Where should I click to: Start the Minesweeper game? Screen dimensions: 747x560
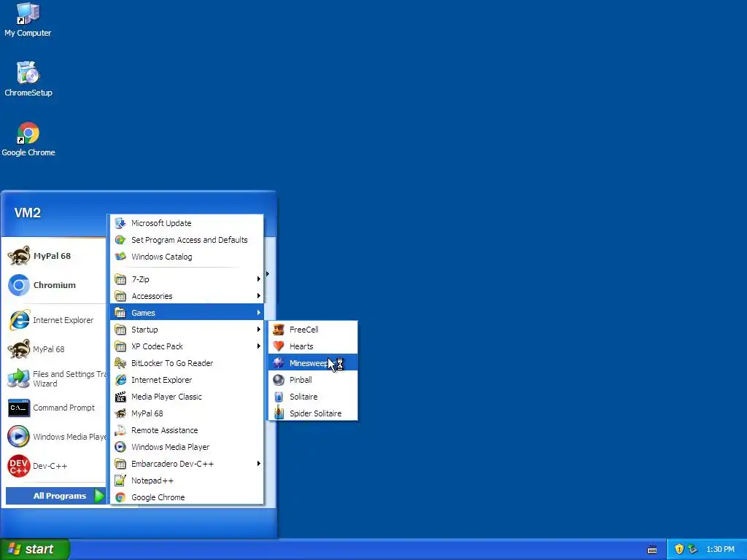[x=313, y=363]
